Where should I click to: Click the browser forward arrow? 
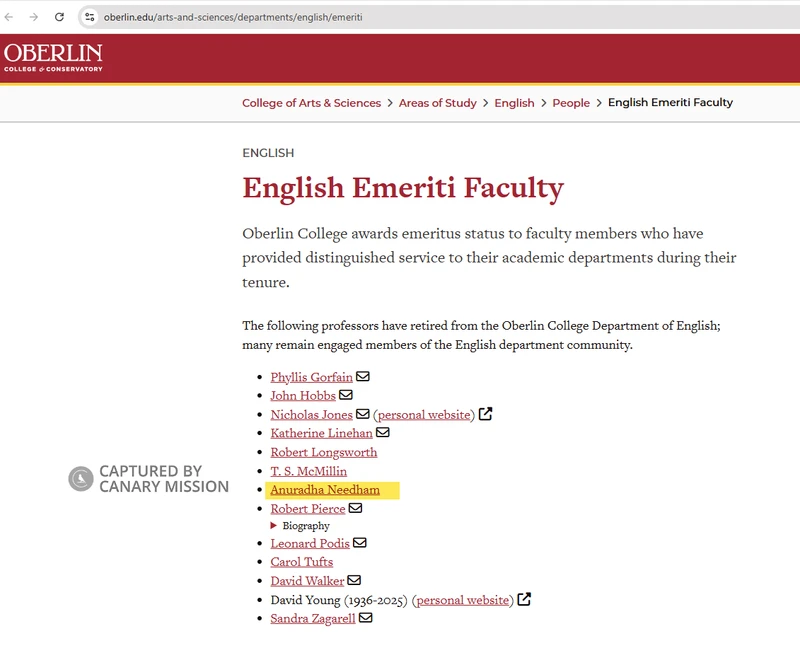click(34, 17)
